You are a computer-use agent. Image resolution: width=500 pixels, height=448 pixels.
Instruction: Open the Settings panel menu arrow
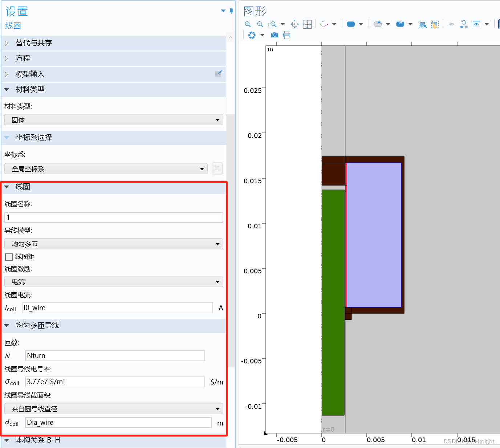(x=223, y=11)
